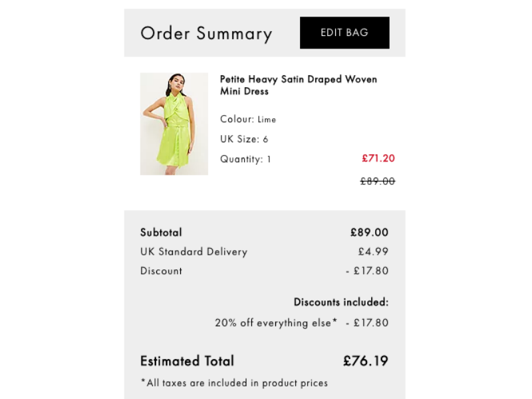Click the Discount row label
This screenshot has height=399, width=532.
coord(161,271)
